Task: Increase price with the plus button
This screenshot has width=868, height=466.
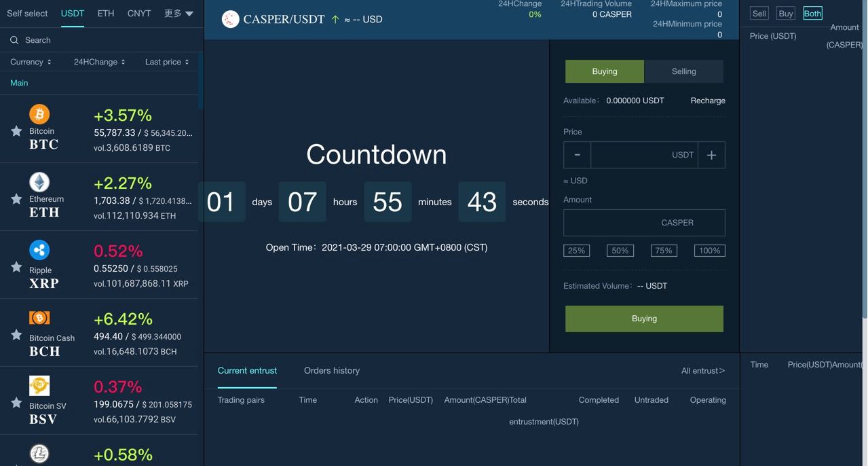Action: (x=711, y=155)
